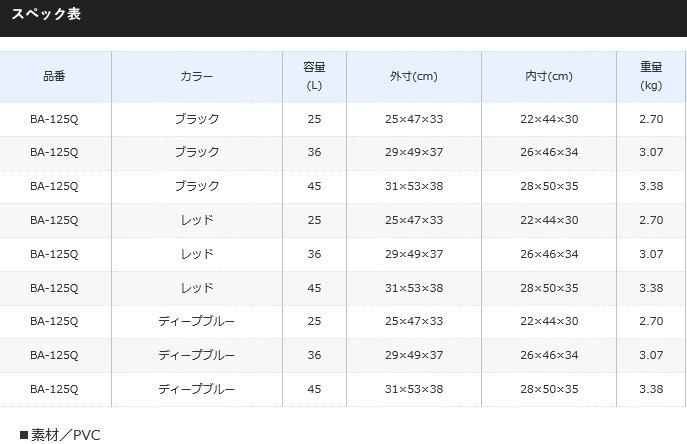Click the 重量(kg) column header
Viewport: 687px width, 444px height.
651,76
